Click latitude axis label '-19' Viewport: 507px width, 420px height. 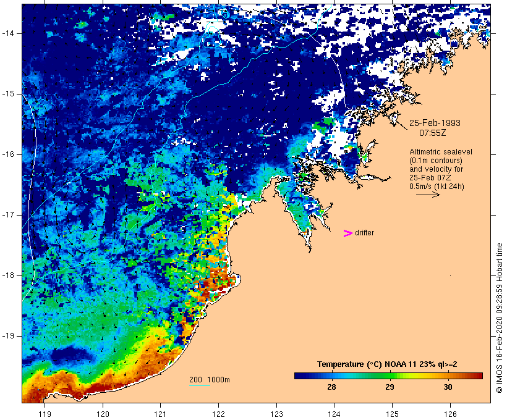tap(7, 336)
